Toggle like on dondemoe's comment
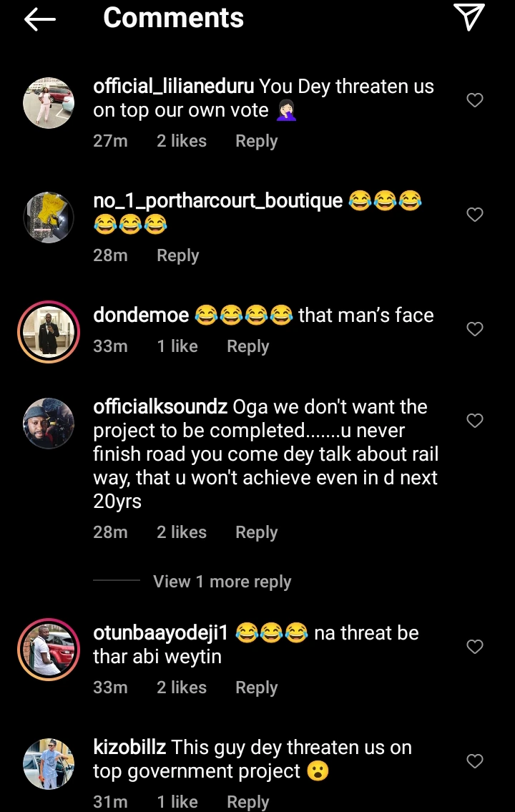This screenshot has height=812, width=515. click(x=475, y=329)
